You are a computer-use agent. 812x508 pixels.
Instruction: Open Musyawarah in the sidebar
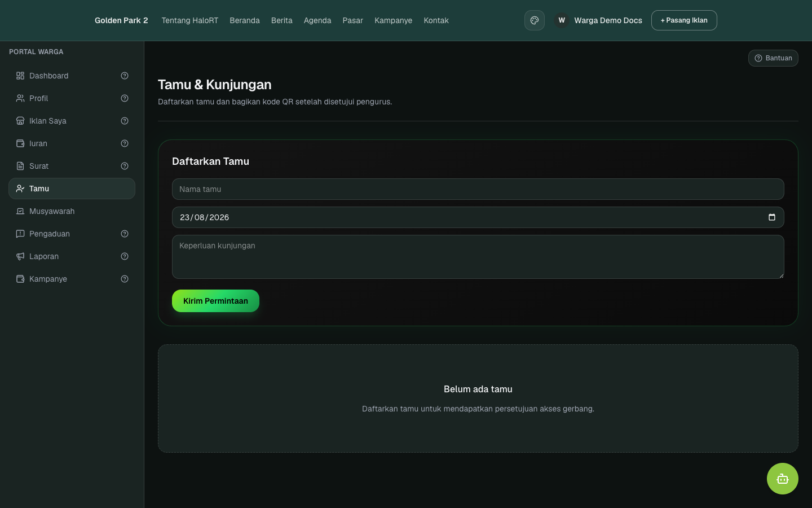tap(72, 211)
